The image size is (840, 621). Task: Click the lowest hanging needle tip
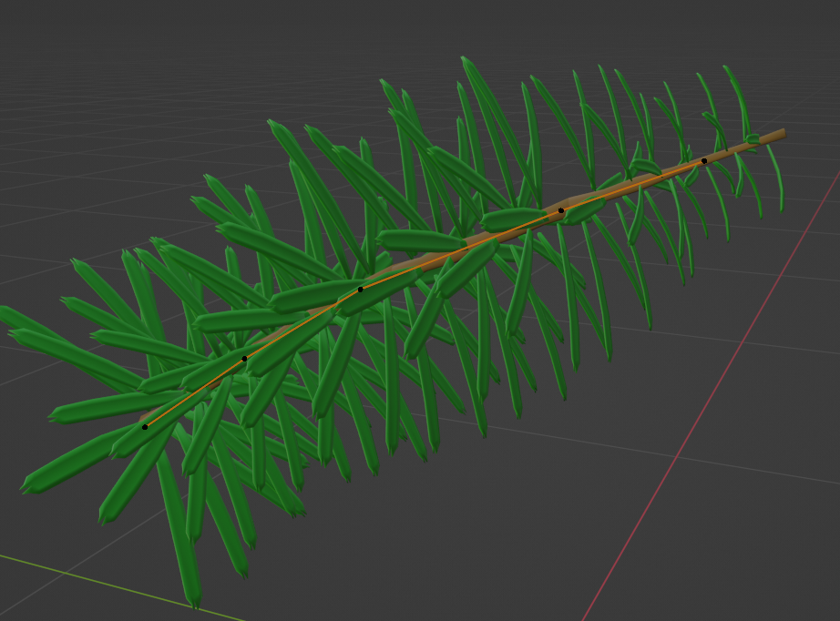193,601
